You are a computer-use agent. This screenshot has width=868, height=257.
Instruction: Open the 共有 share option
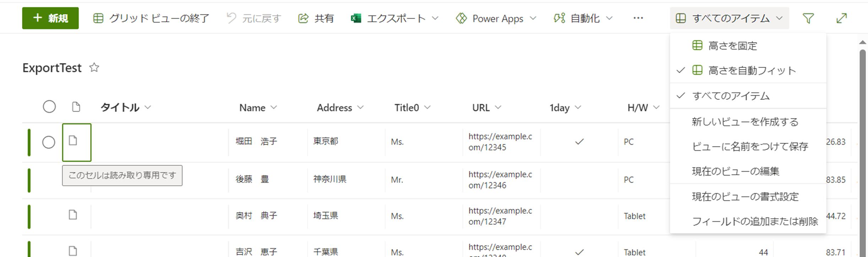316,18
